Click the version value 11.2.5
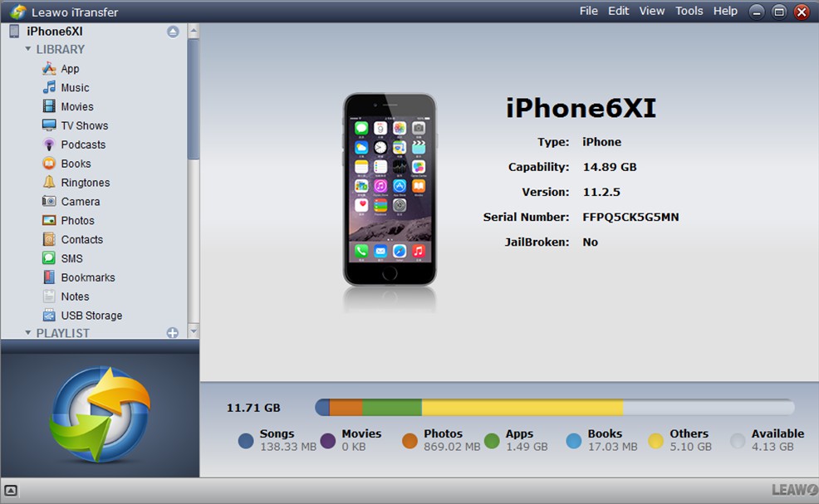819x504 pixels. [601, 192]
